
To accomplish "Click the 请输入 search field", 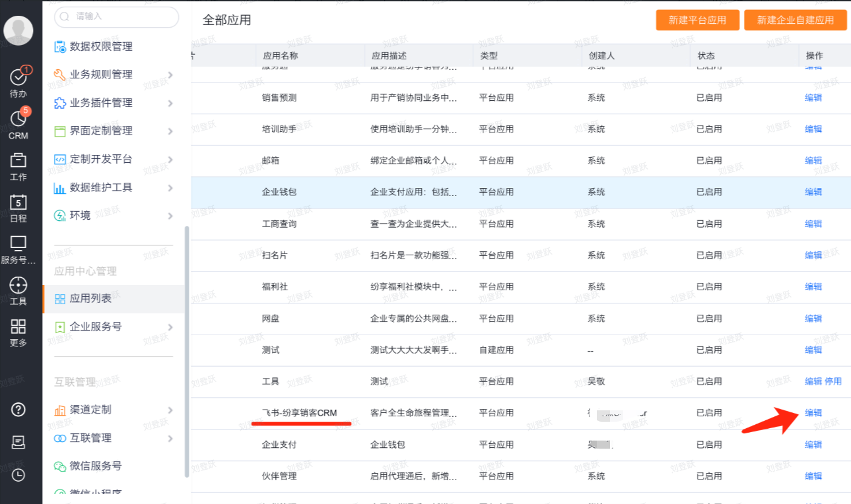I will [116, 16].
